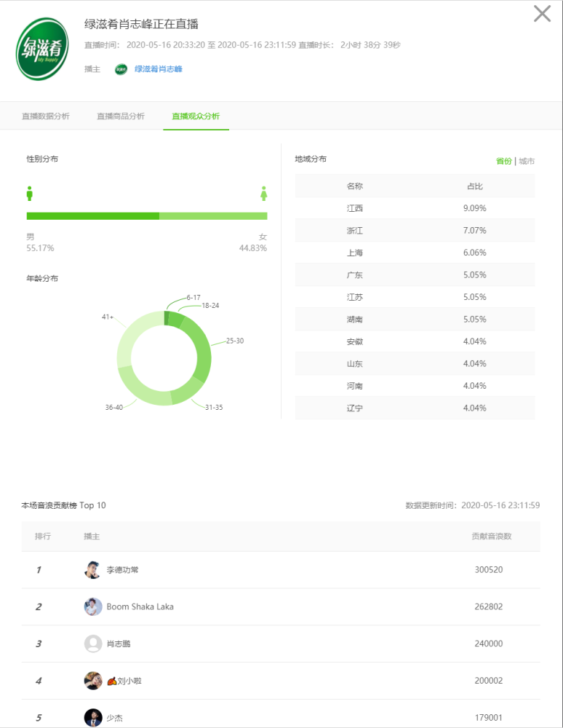Click the male figure icon

[x=30, y=194]
